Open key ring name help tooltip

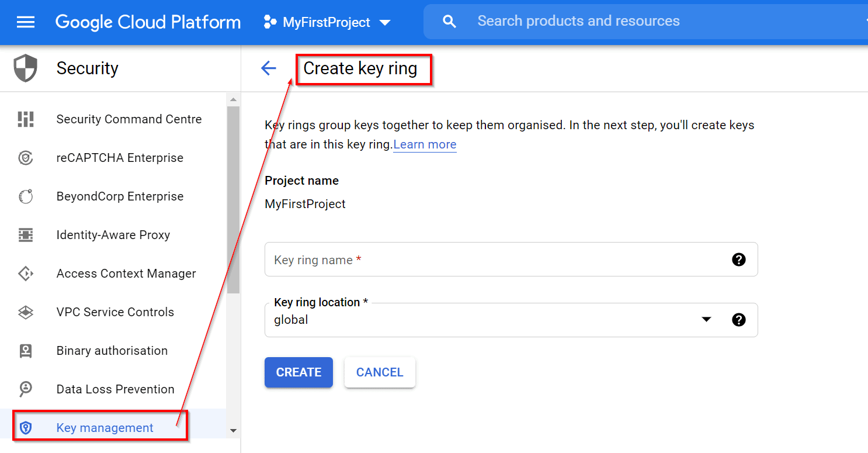tap(739, 260)
